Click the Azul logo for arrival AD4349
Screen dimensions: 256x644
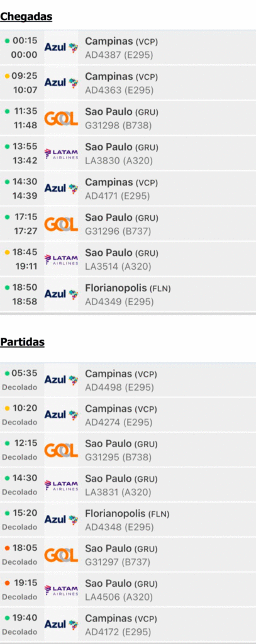(61, 294)
